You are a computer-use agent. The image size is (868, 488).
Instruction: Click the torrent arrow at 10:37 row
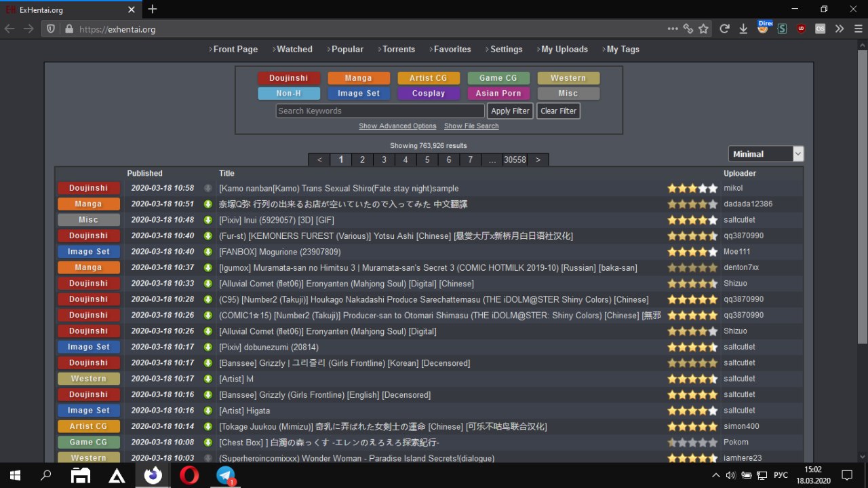(208, 267)
